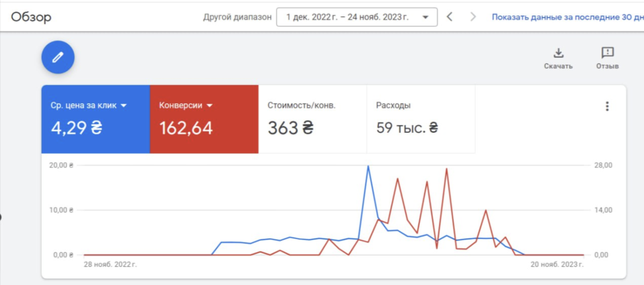The width and height of the screenshot is (644, 285).
Task: Click link Показать данные за последние 30 дн
Action: tap(568, 17)
